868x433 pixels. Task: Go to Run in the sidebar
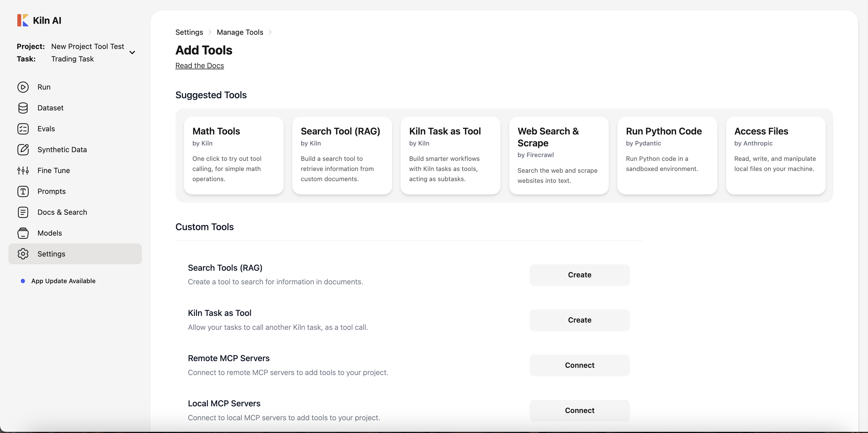point(75,87)
